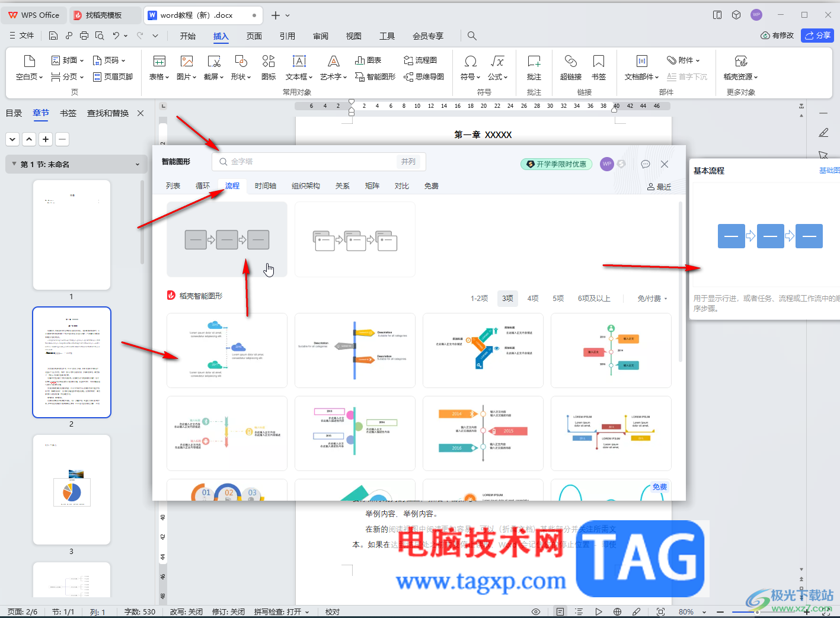The image size is (840, 618).
Task: Insert a bookmark
Action: coord(599,68)
